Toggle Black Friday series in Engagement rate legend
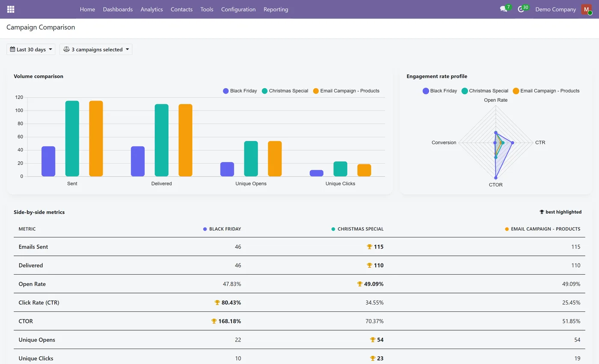The height and width of the screenshot is (364, 599). point(440,91)
